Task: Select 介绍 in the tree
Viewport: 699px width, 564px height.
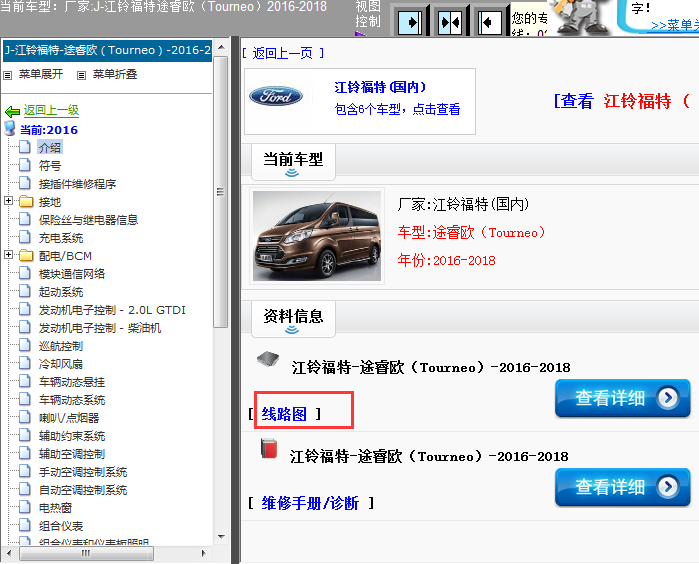Action: [49, 148]
